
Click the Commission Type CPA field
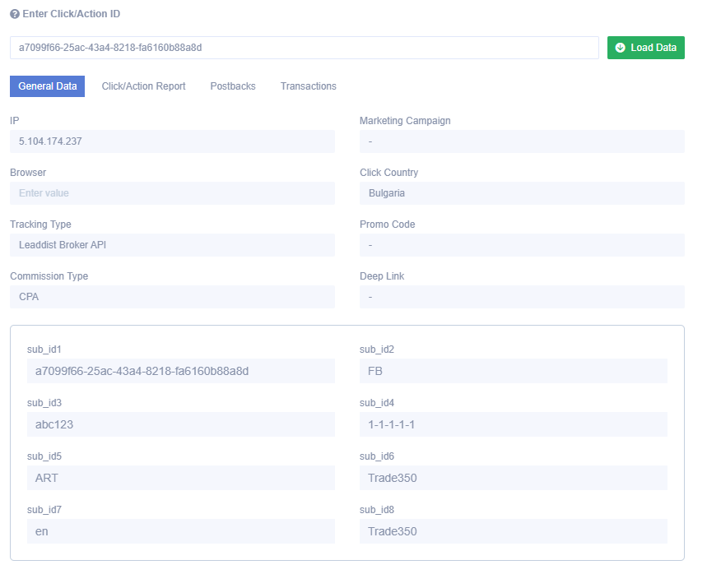click(172, 297)
